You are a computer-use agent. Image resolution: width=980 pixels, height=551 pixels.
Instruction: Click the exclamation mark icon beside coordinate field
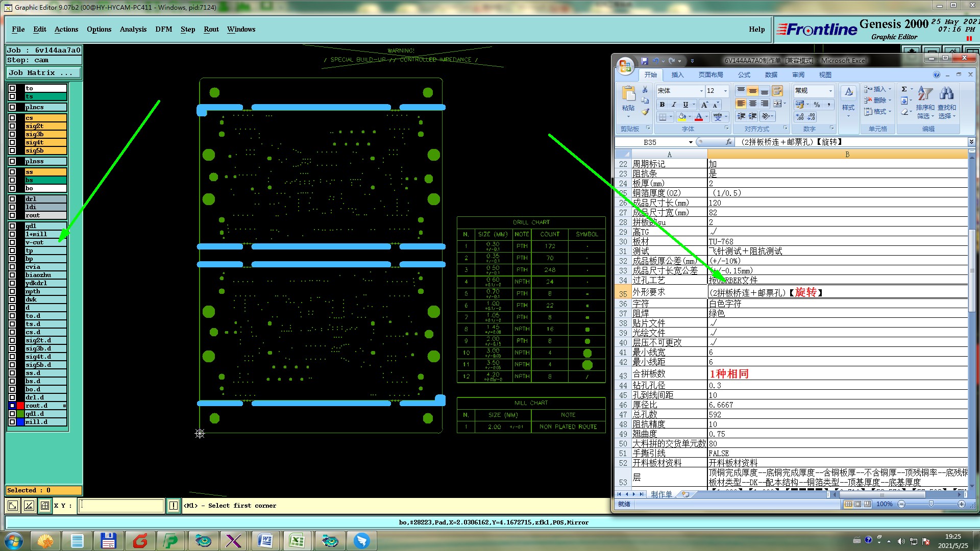click(x=174, y=506)
